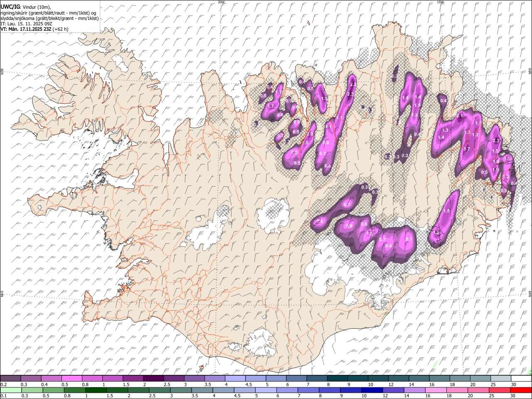Click the '0.1' label on the bottom legend scale
Viewport: 532px width, 399px height.
tap(3, 396)
